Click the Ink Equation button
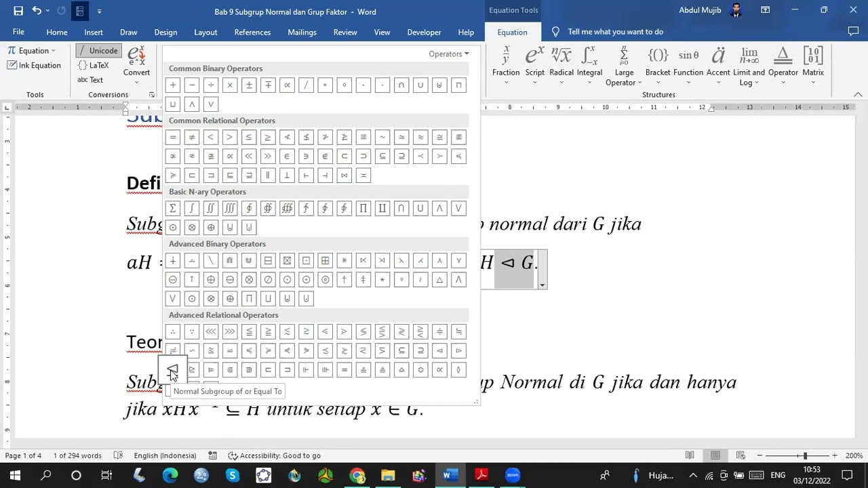 [34, 65]
